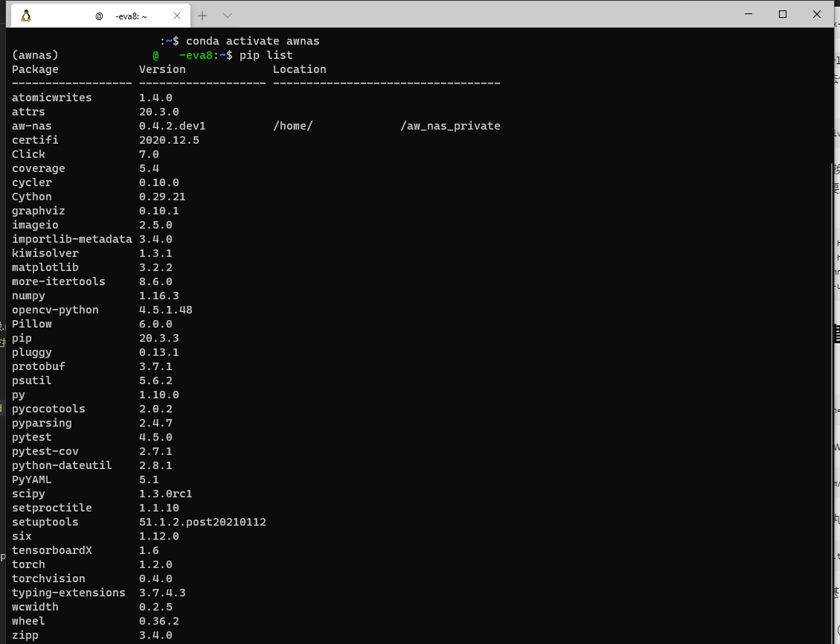Open a new terminal tab
The height and width of the screenshot is (644, 840).
(202, 16)
